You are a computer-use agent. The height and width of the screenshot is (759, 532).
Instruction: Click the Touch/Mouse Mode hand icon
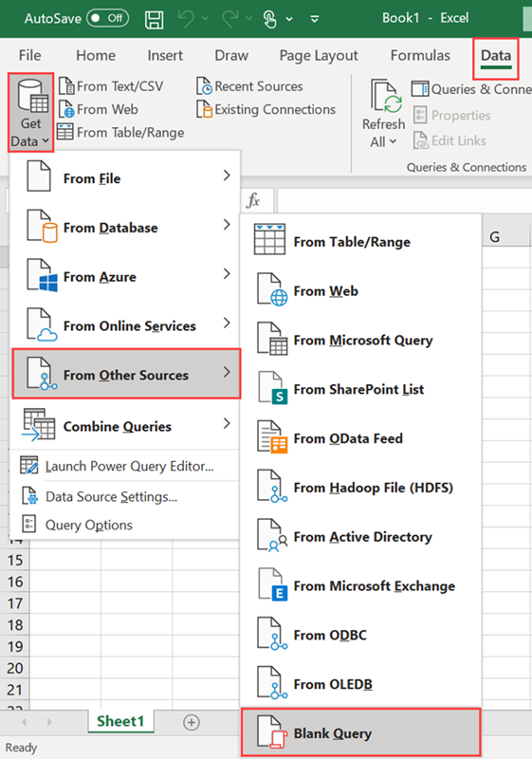tap(270, 19)
